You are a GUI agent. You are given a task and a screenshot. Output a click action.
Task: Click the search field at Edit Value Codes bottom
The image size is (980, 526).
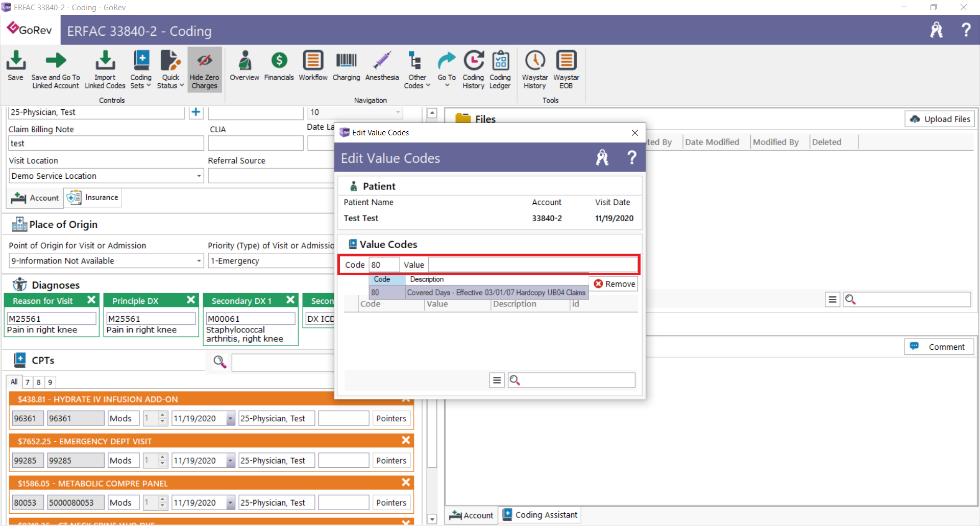point(572,380)
